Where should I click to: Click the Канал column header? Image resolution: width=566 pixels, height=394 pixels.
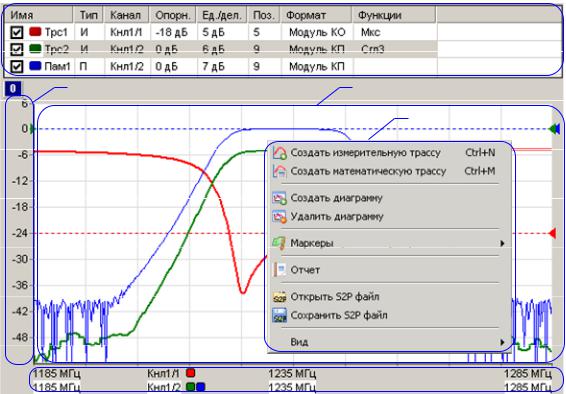coord(127,15)
